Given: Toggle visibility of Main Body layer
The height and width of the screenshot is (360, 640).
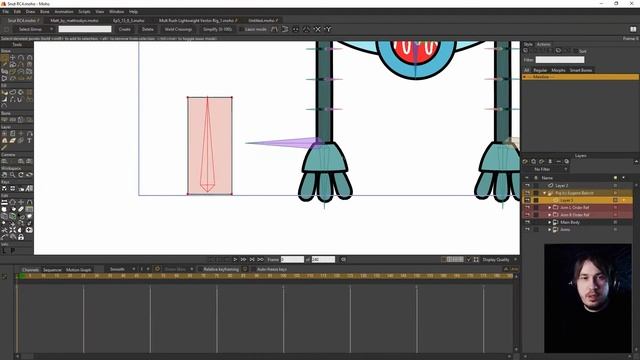Looking at the screenshot, I should [527, 222].
